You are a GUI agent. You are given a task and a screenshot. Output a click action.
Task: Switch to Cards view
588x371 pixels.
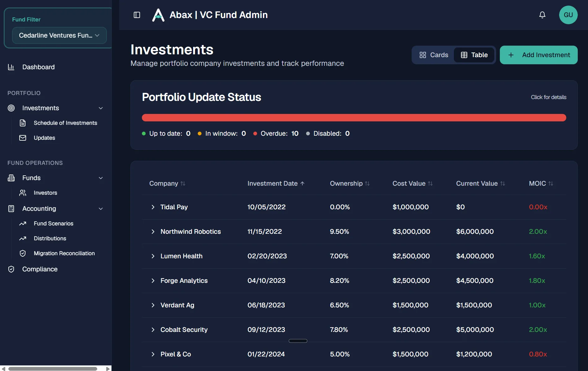[x=434, y=55]
